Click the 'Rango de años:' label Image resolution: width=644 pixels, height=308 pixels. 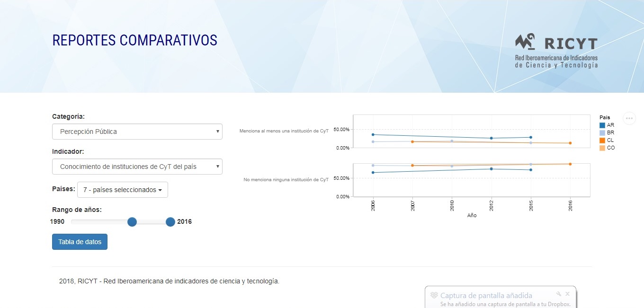pyautogui.click(x=77, y=210)
